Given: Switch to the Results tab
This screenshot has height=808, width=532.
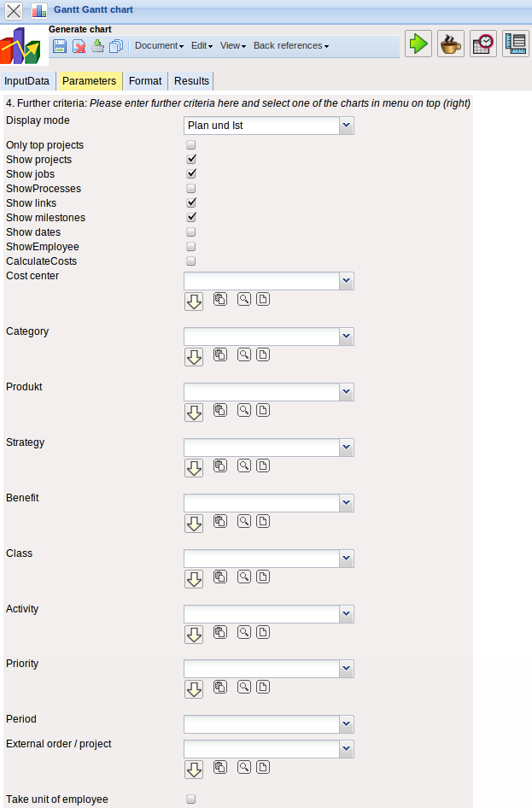Looking at the screenshot, I should 191,81.
